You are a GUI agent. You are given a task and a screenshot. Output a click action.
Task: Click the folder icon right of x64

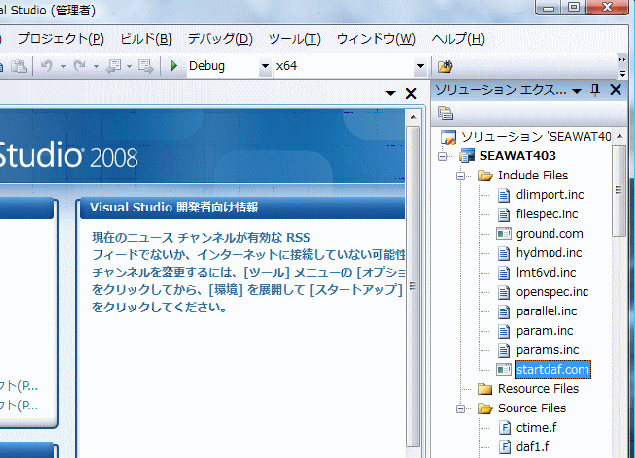[446, 66]
